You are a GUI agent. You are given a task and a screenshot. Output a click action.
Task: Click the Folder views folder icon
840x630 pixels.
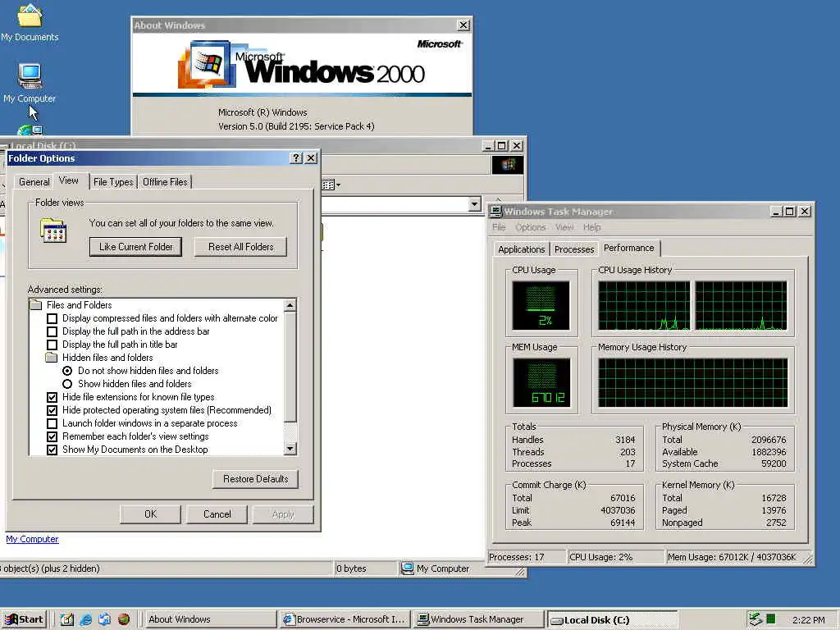click(x=53, y=231)
